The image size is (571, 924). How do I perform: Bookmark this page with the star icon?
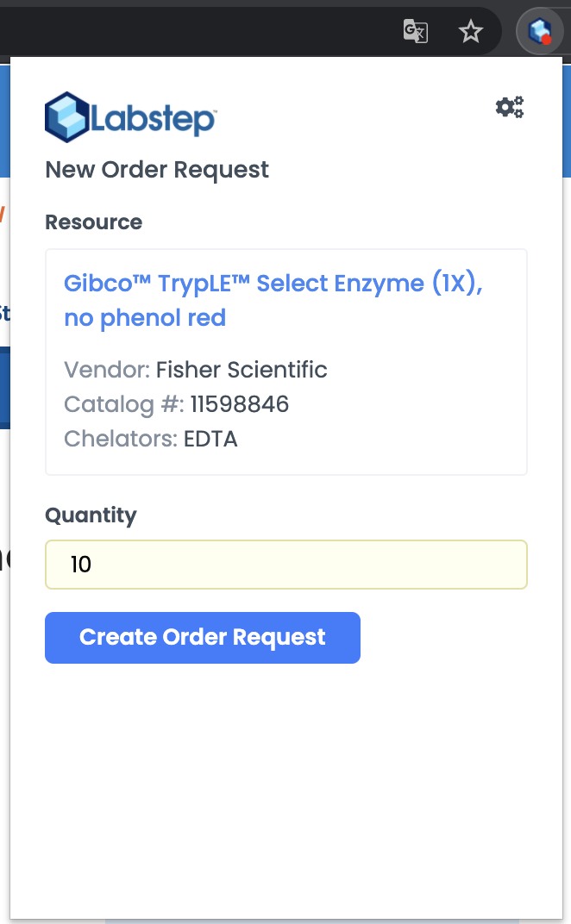[x=470, y=33]
